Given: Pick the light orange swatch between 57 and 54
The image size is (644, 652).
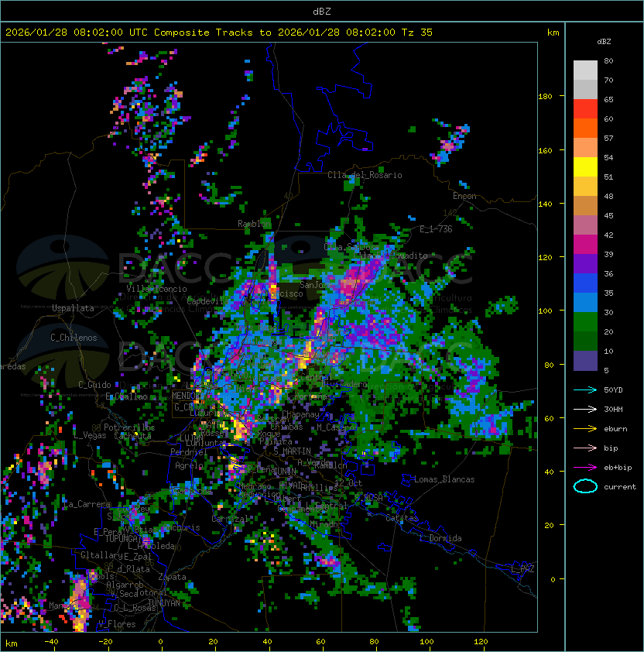Looking at the screenshot, I should pos(585,148).
